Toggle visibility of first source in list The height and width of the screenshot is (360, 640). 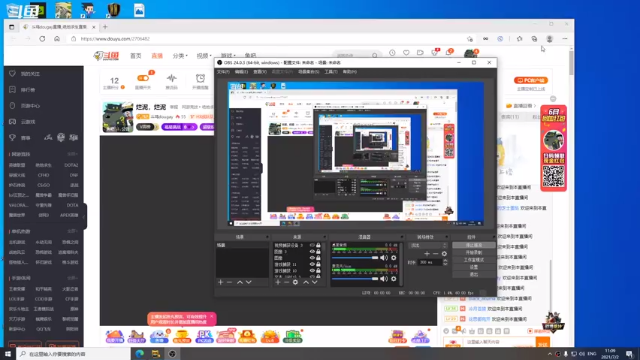coord(312,245)
